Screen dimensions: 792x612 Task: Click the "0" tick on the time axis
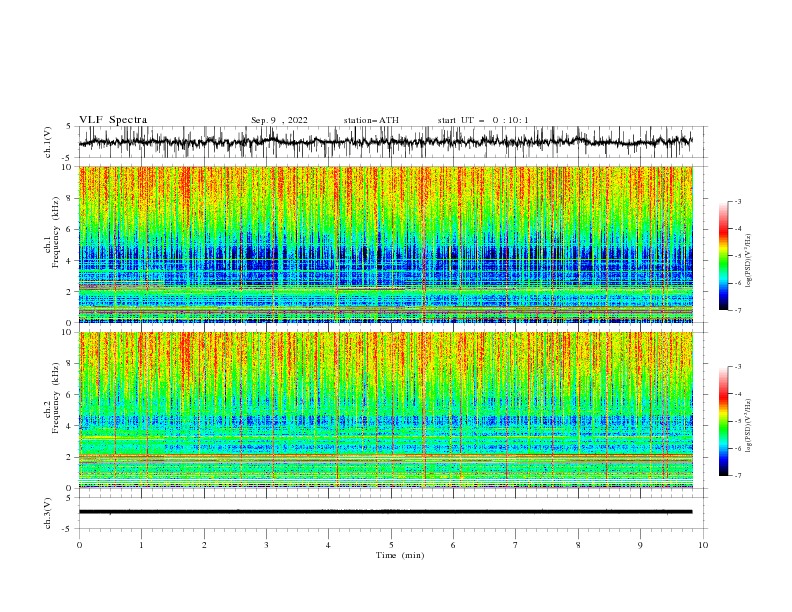tap(79, 545)
